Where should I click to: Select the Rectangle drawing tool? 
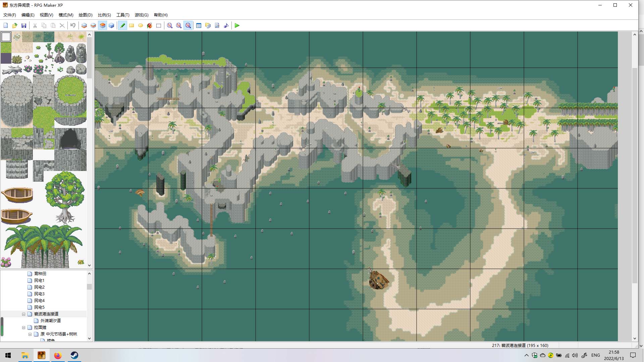coord(131,25)
